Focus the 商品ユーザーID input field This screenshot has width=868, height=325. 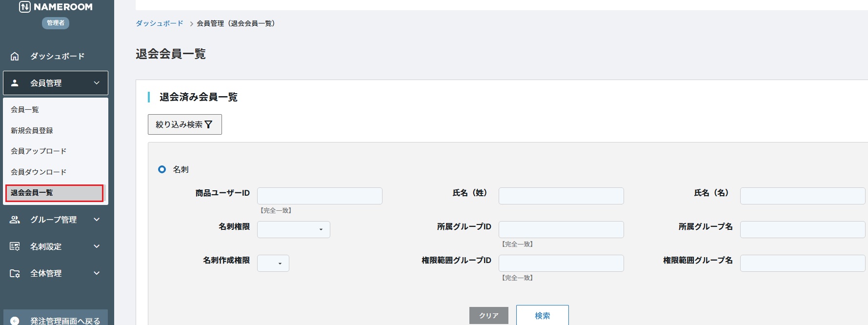coord(320,196)
